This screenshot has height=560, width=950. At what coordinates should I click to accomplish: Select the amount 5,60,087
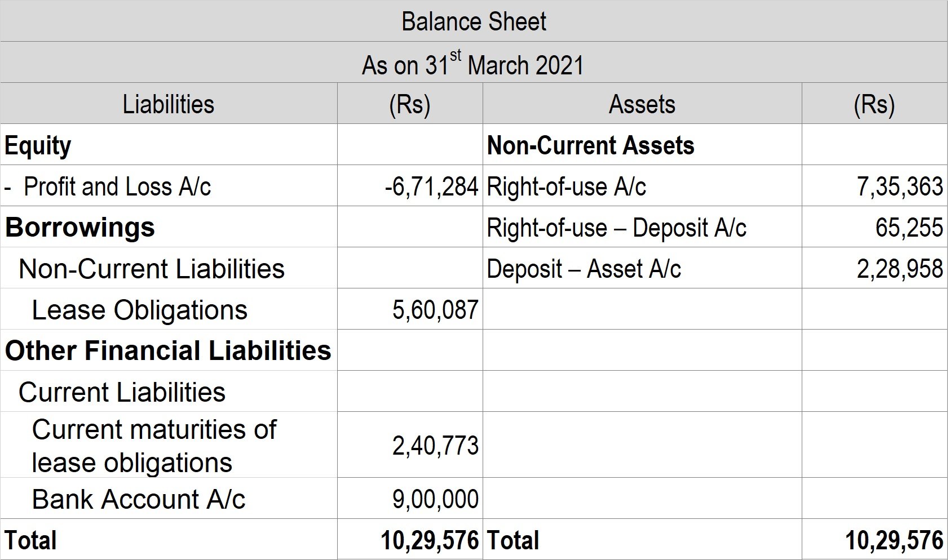pyautogui.click(x=436, y=310)
